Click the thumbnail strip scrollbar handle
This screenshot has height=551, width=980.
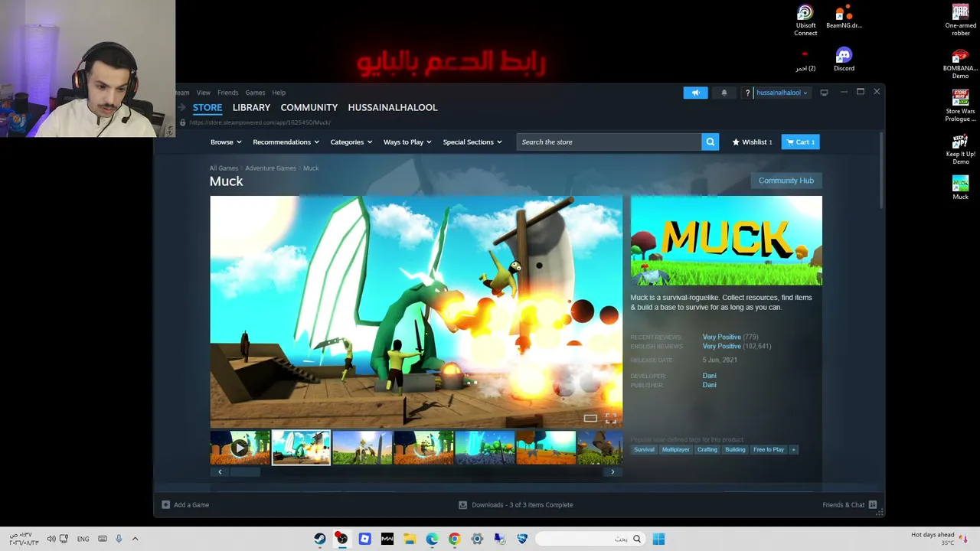point(245,472)
